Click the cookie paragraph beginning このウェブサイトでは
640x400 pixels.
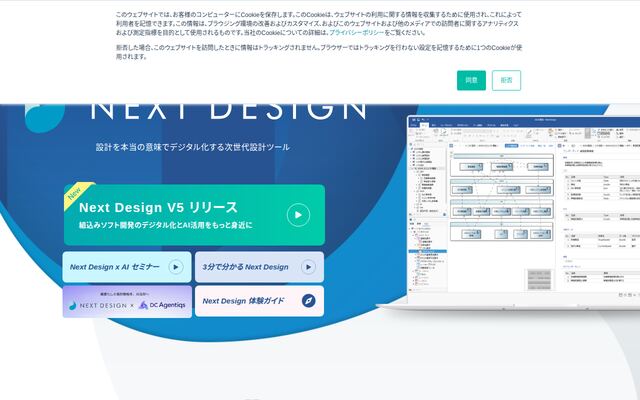[x=318, y=23]
